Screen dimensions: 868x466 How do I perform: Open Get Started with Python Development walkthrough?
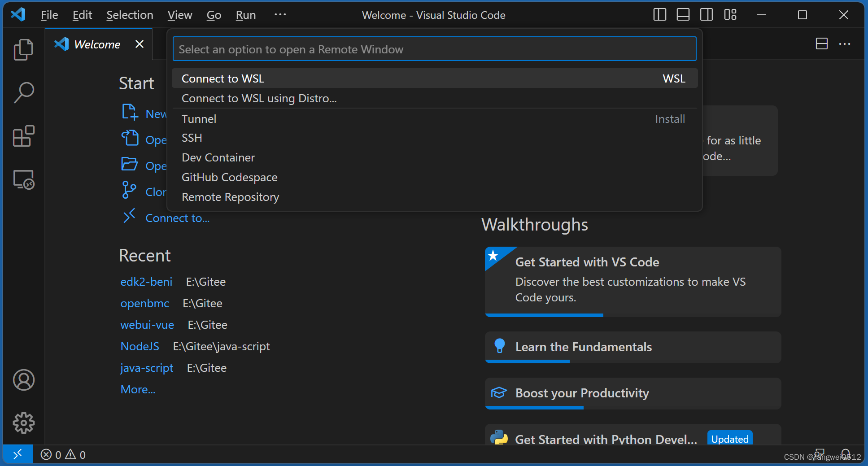(633, 435)
